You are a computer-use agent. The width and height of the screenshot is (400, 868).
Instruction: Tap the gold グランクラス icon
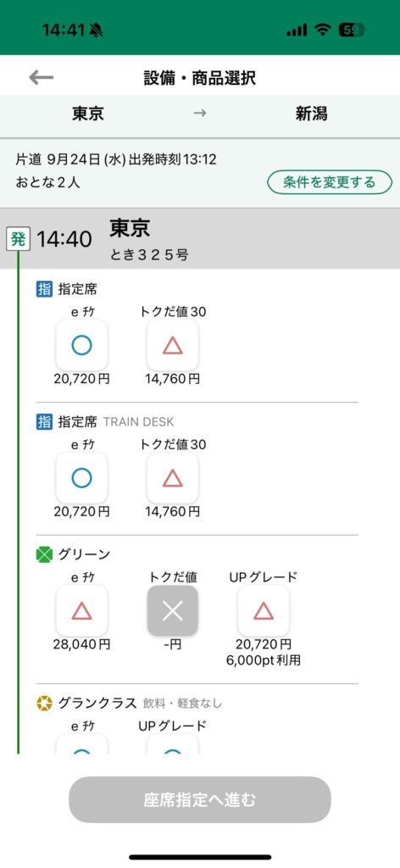coord(44,704)
